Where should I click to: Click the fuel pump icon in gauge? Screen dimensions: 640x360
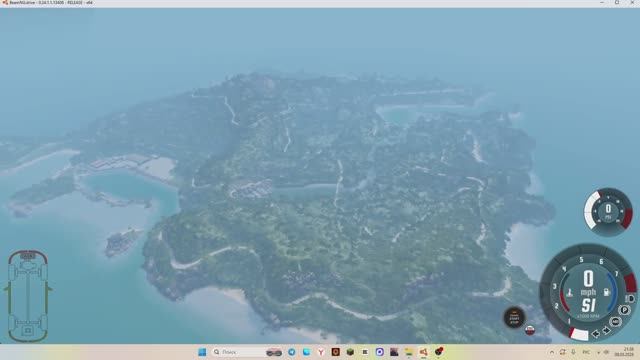(x=607, y=292)
